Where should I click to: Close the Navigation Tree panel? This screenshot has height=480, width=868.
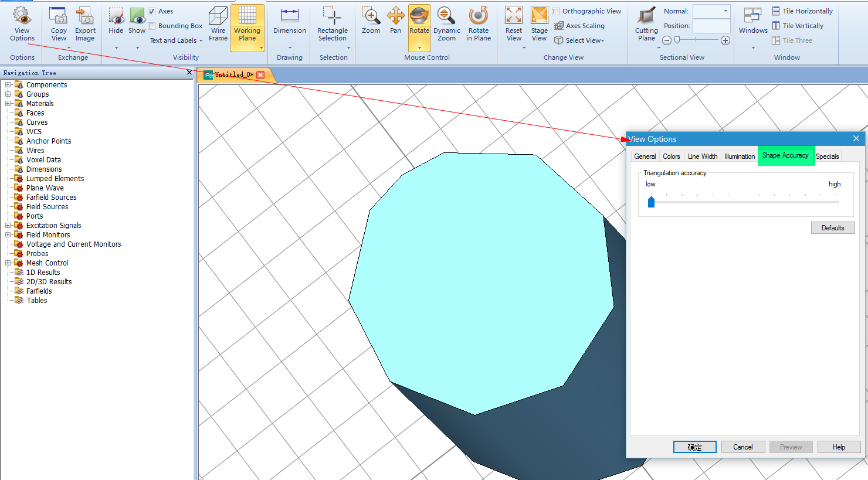pos(189,73)
